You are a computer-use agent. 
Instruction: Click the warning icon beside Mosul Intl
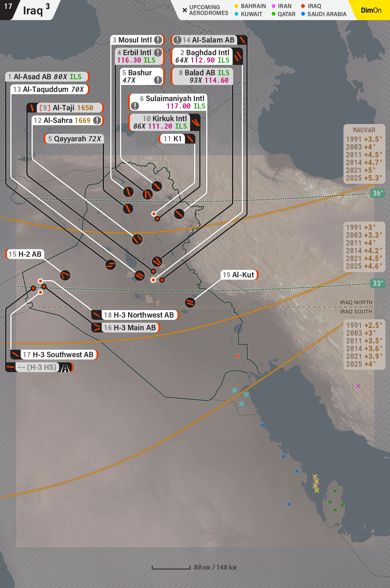[158, 40]
